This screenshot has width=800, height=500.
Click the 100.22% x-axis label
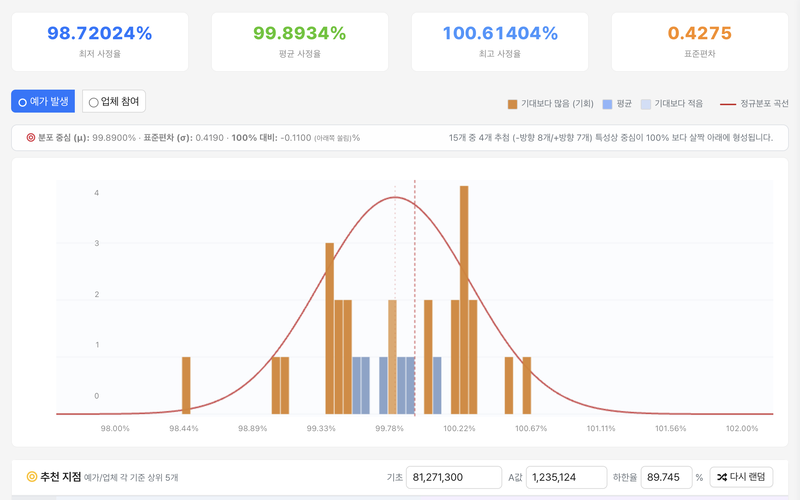pyautogui.click(x=459, y=429)
